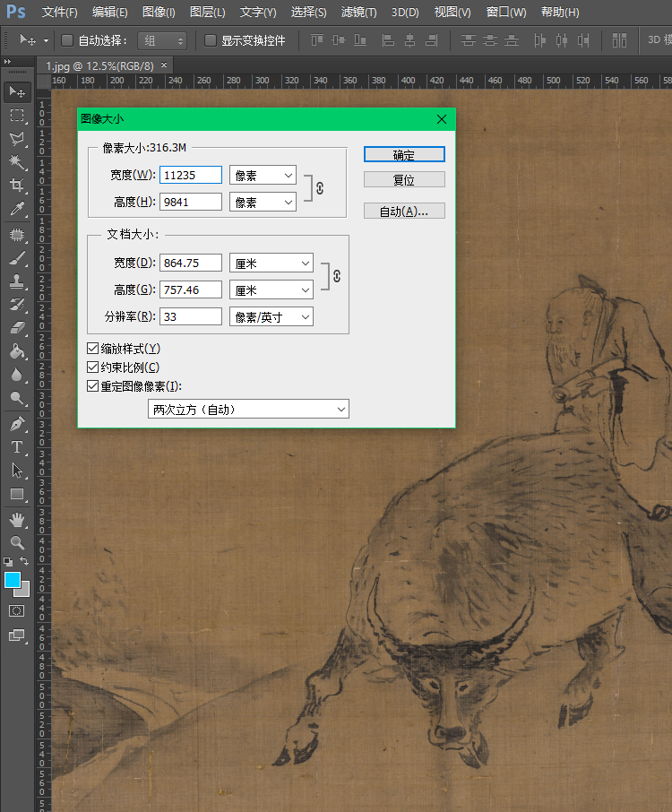The width and height of the screenshot is (672, 812).
Task: Select the Zoom tool
Action: 17,543
